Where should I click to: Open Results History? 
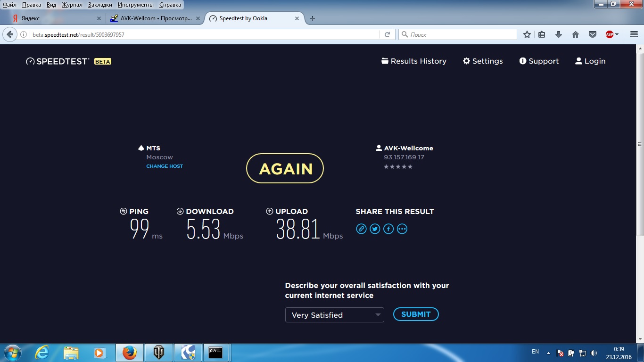pyautogui.click(x=414, y=61)
